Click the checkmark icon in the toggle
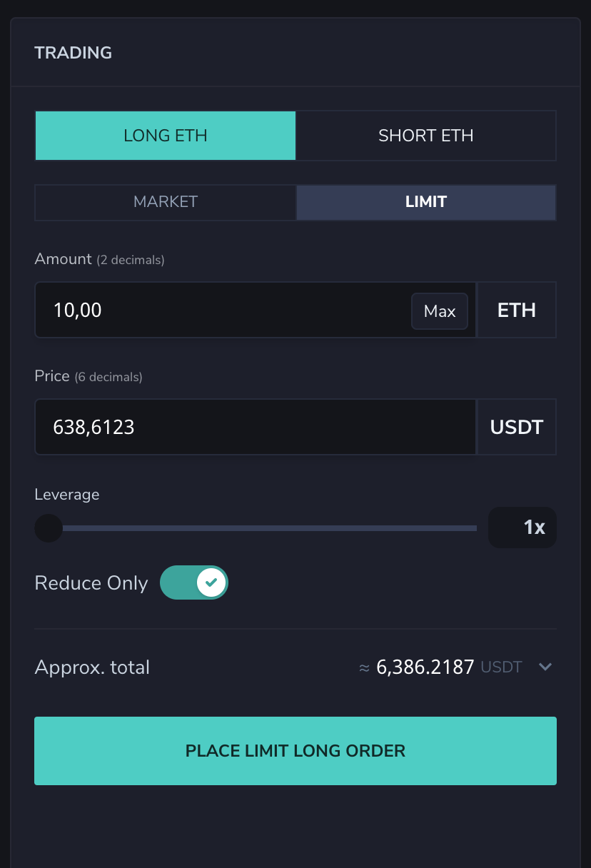 coord(211,583)
